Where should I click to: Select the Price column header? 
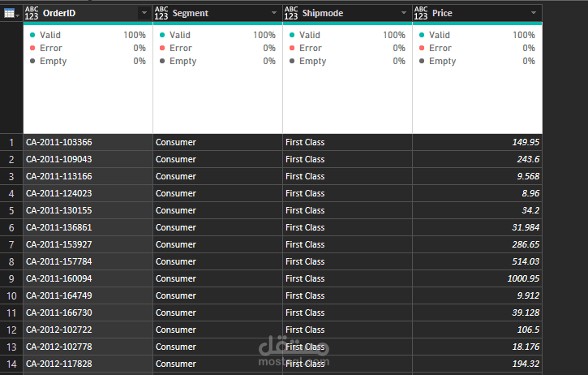pos(470,13)
